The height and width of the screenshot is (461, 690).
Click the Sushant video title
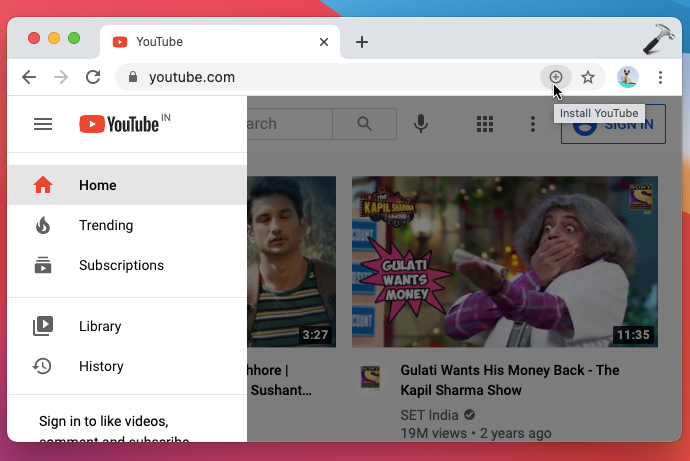point(280,380)
